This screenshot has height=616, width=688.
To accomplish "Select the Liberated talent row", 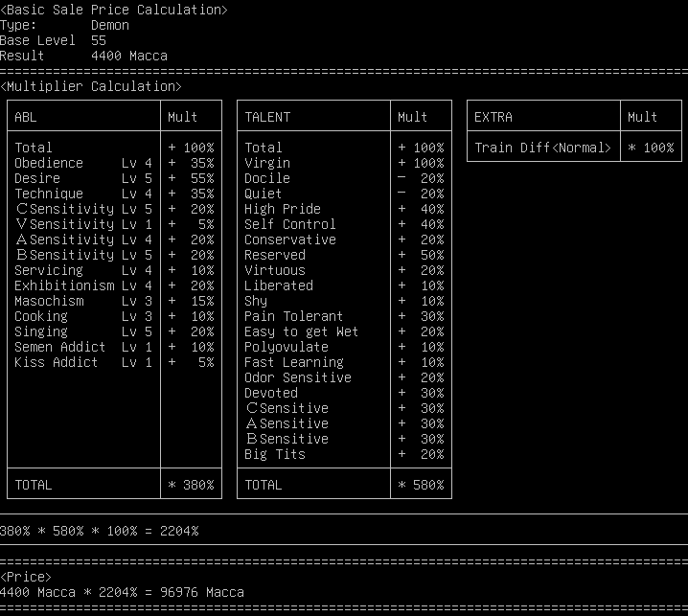I will coord(344,285).
